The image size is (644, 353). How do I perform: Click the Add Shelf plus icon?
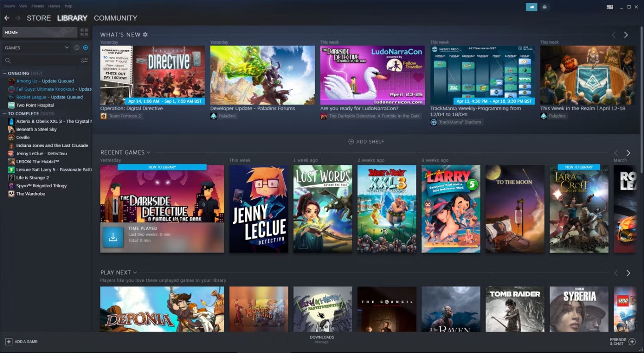tap(351, 142)
